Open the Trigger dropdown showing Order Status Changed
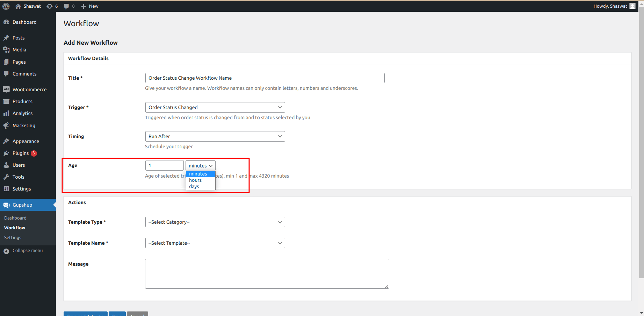 pos(215,107)
